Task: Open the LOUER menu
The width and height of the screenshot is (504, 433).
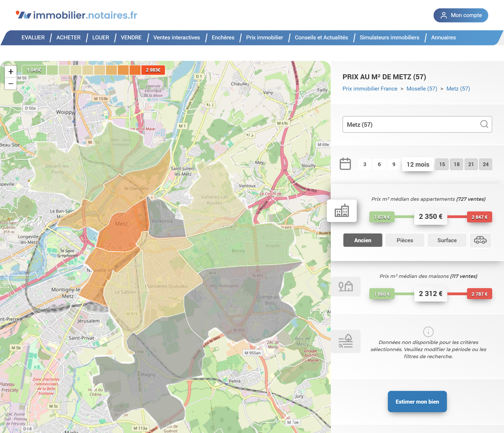Action: pos(101,38)
